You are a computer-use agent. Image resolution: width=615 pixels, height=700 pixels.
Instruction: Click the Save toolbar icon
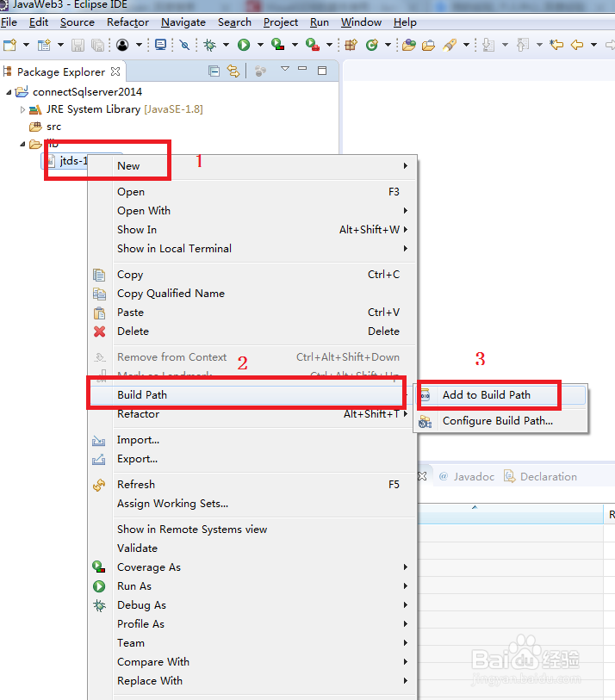click(x=78, y=45)
